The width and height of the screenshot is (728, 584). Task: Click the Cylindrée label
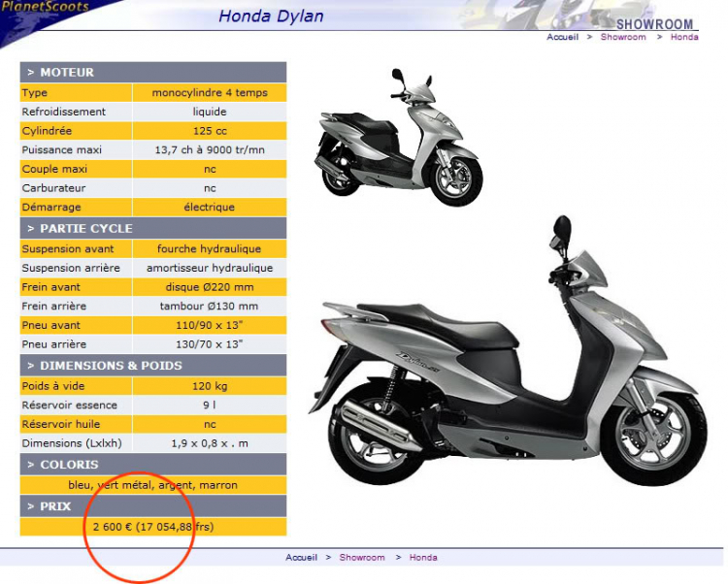tap(47, 131)
